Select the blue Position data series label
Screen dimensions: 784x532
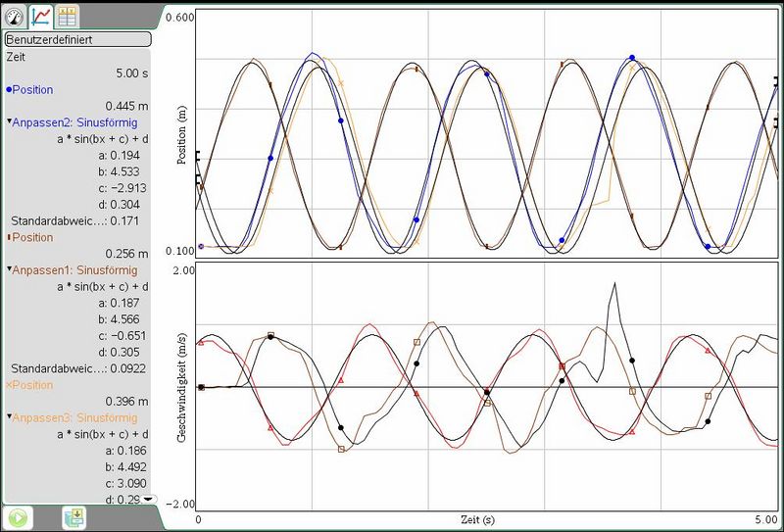tap(31, 89)
